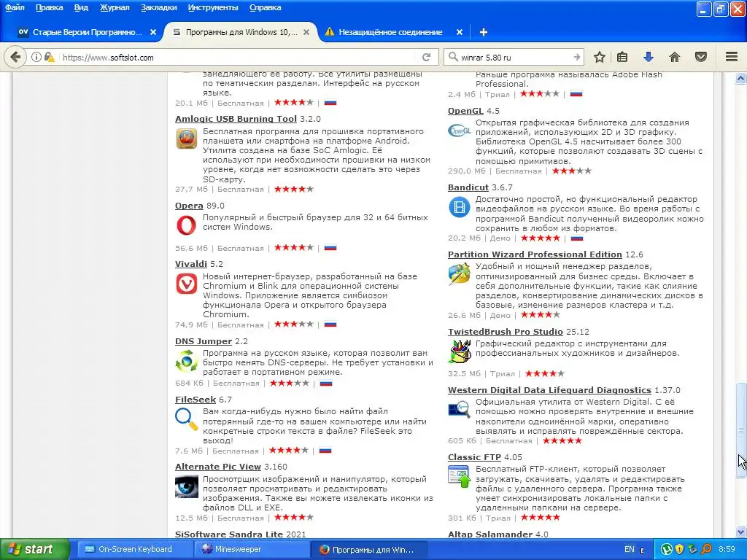Open the bookmarks list icon
Image resolution: width=747 pixels, height=560 pixels.
click(622, 57)
